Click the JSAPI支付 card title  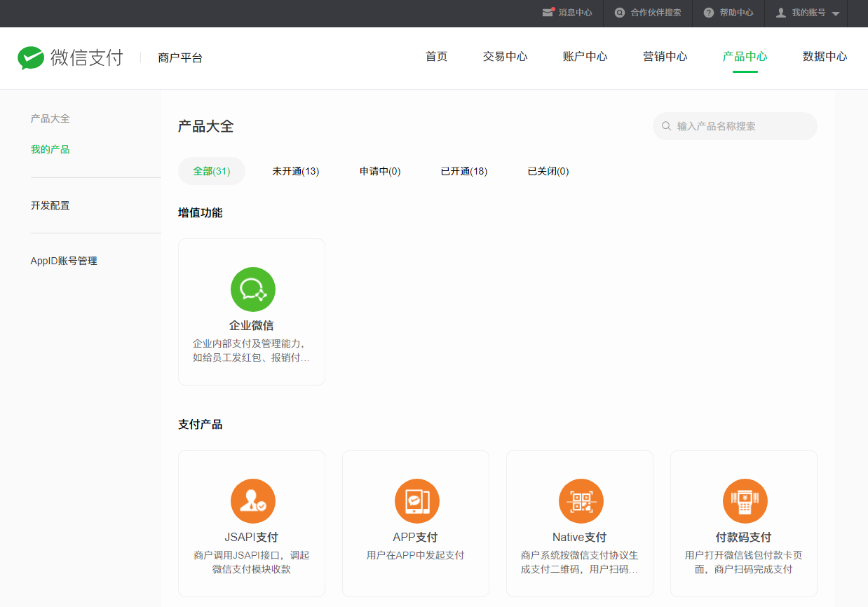tap(252, 537)
